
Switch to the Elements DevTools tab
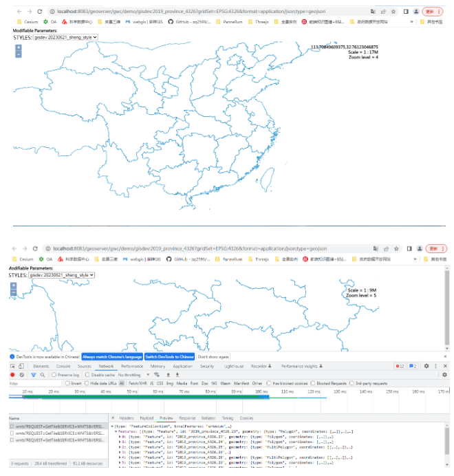(x=41, y=367)
